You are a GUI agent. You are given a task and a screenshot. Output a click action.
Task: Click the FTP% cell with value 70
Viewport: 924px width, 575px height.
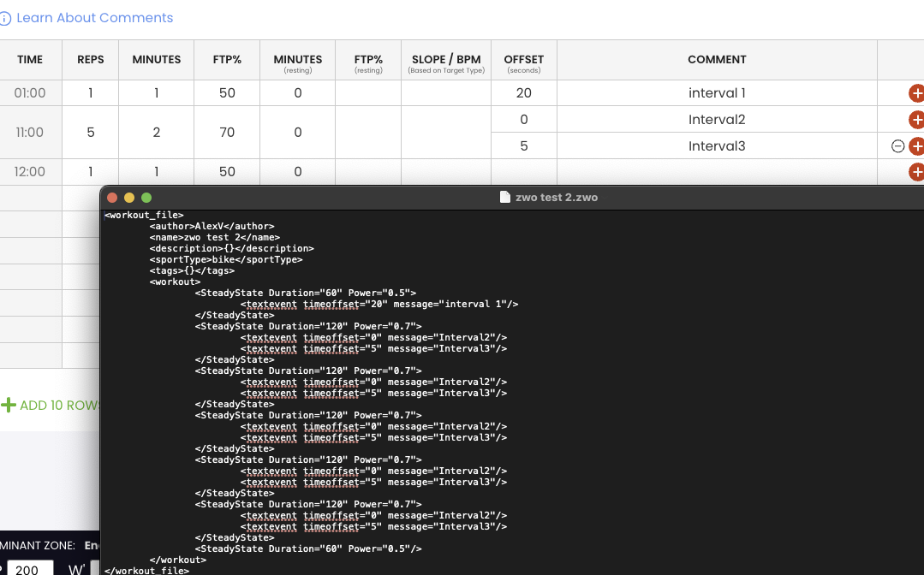click(227, 133)
